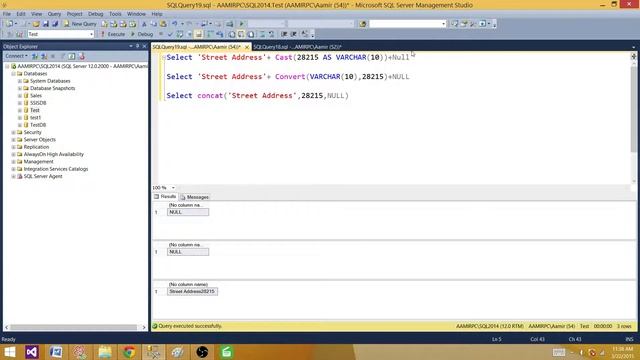Click the Parse checkmark icon

pyautogui.click(x=170, y=34)
